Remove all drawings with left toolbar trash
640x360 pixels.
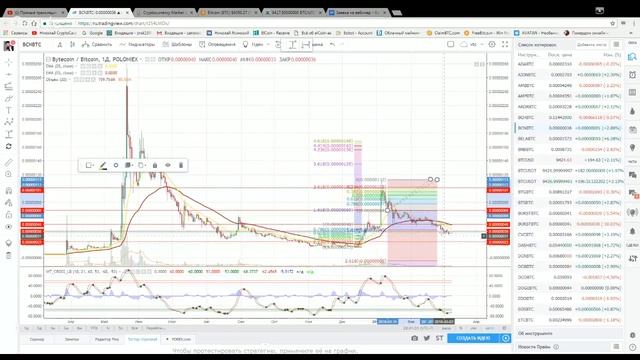(9, 256)
